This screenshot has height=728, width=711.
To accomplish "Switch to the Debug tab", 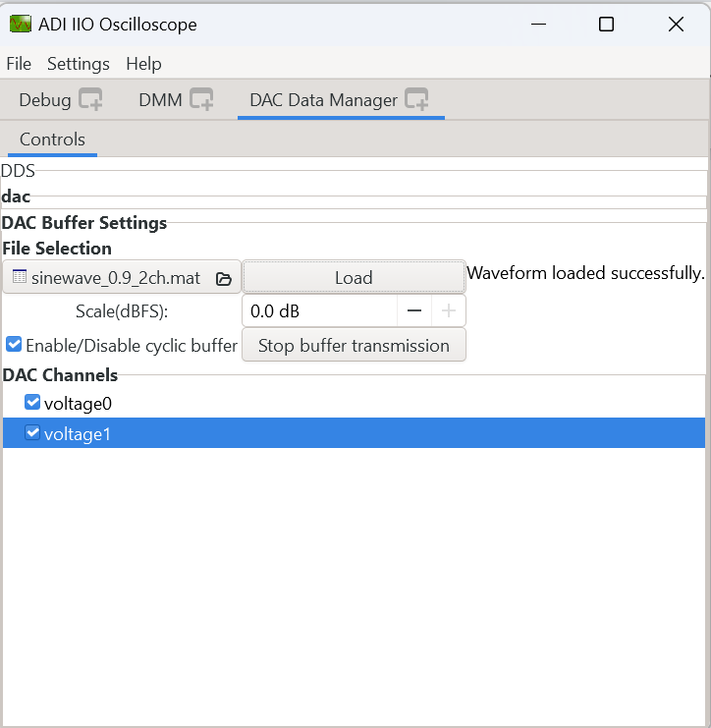I will (45, 100).
